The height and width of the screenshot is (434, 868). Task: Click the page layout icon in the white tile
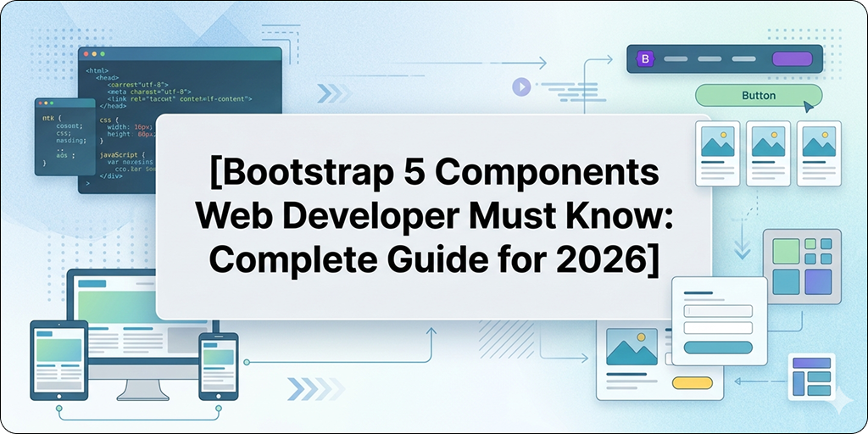811,376
